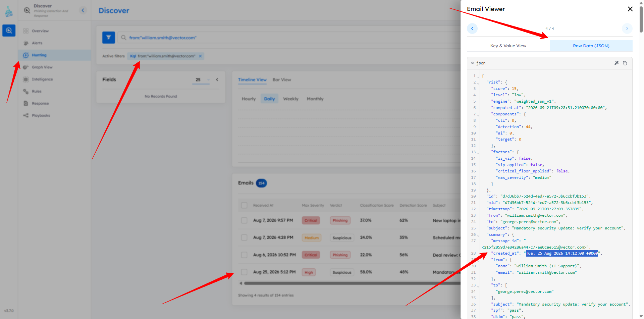Viewport: 644px width, 319px height.
Task: Open the fields count dropdown showing 25
Action: pyautogui.click(x=201, y=80)
